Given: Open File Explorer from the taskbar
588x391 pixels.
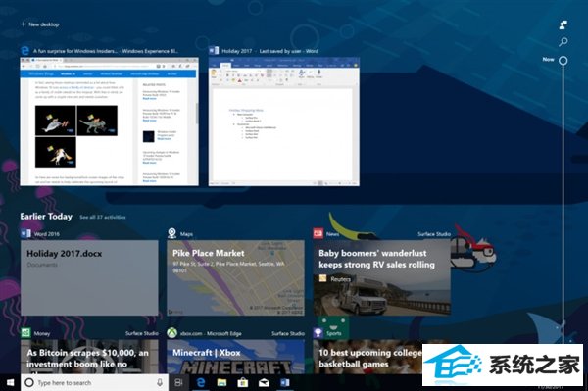Looking at the screenshot, I should [222, 383].
